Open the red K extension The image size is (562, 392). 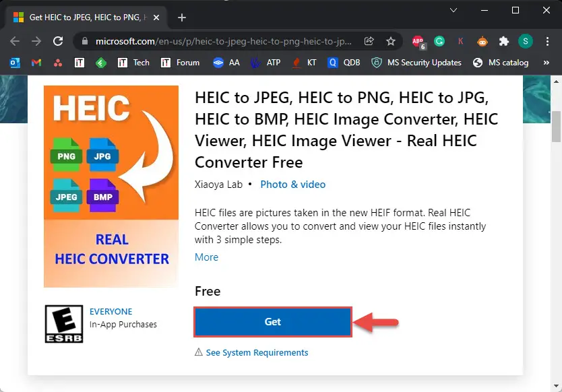460,41
